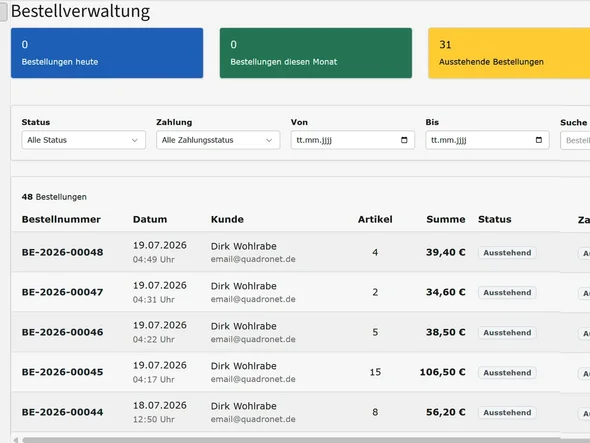
Task: Click the horizontal scrollbar below the table
Action: (306, 440)
